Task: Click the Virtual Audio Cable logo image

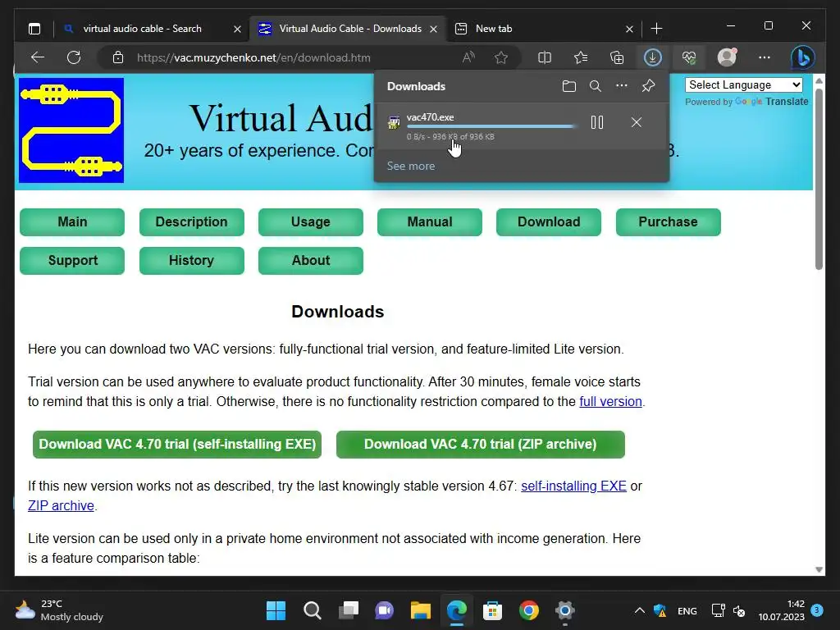Action: (x=71, y=130)
